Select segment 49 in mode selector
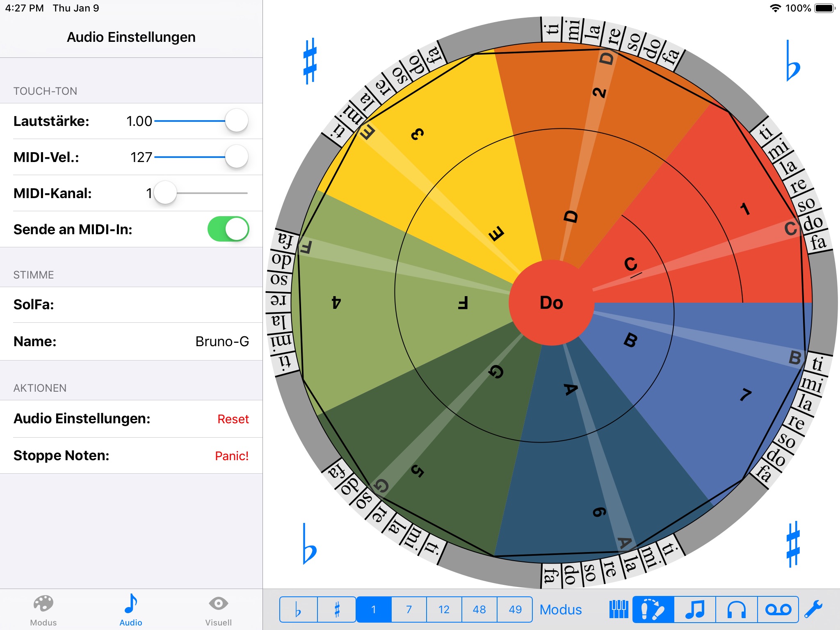This screenshot has height=630, width=840. click(x=515, y=609)
